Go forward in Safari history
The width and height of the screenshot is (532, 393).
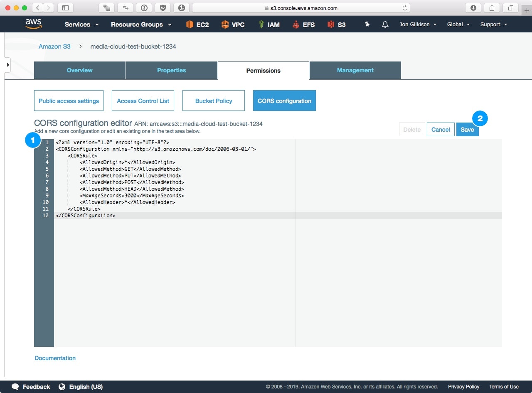(49, 8)
